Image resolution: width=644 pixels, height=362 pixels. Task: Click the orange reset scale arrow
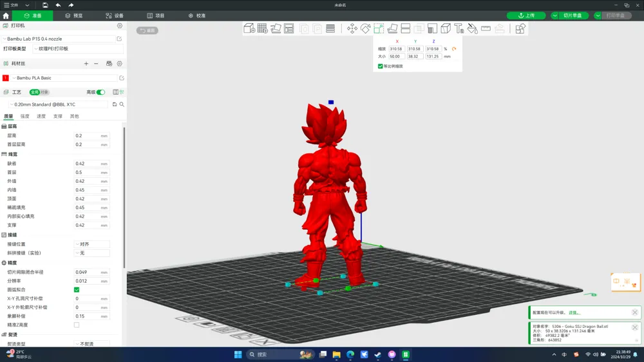click(x=454, y=49)
